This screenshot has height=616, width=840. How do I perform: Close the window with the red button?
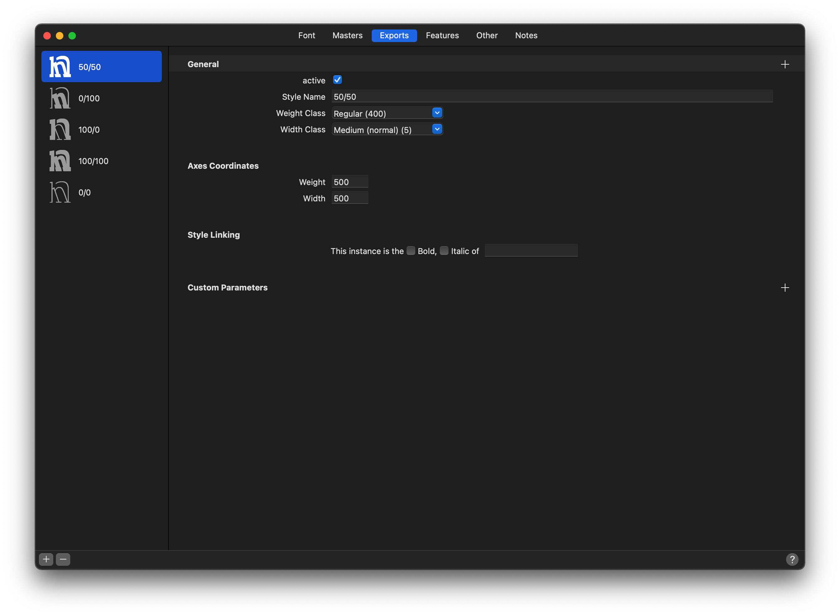tap(47, 36)
